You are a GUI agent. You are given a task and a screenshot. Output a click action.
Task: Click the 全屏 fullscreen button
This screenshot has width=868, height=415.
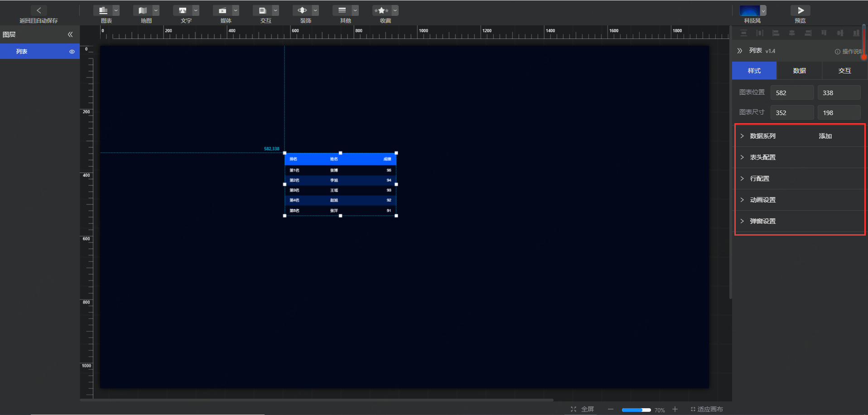coord(583,409)
